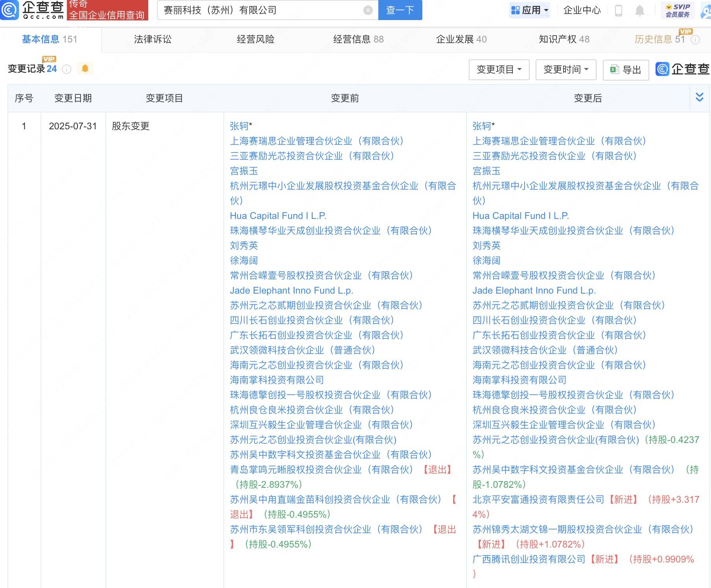Switch to the 经营信息 tab
Screen dimensions: 711x588
pos(358,39)
